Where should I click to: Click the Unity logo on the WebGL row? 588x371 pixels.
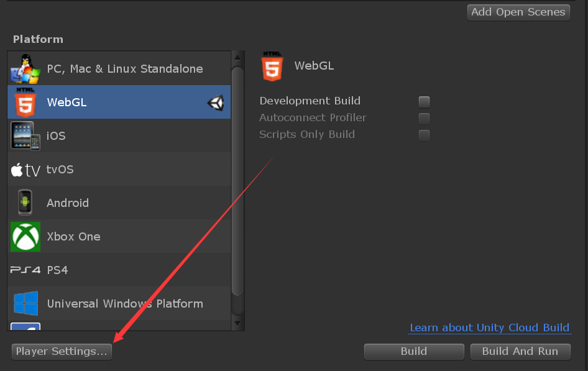point(216,103)
